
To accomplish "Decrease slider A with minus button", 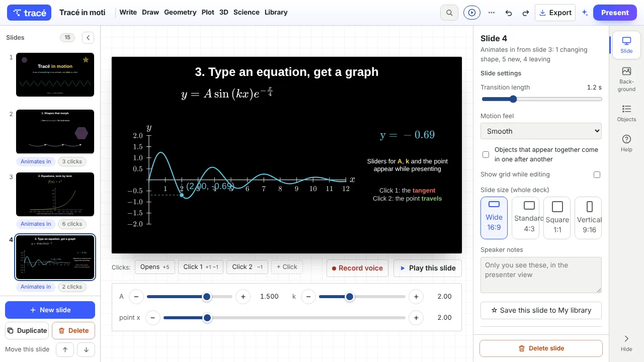I will (136, 297).
